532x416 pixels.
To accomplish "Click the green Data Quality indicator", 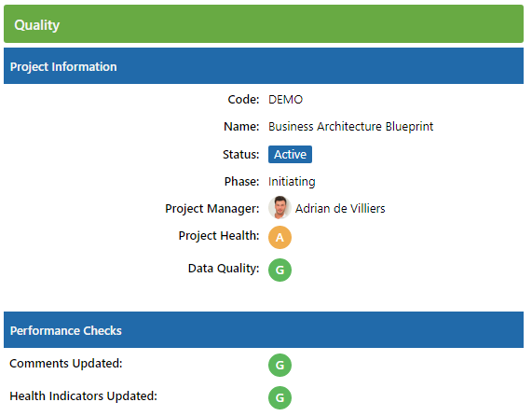I will point(280,270).
